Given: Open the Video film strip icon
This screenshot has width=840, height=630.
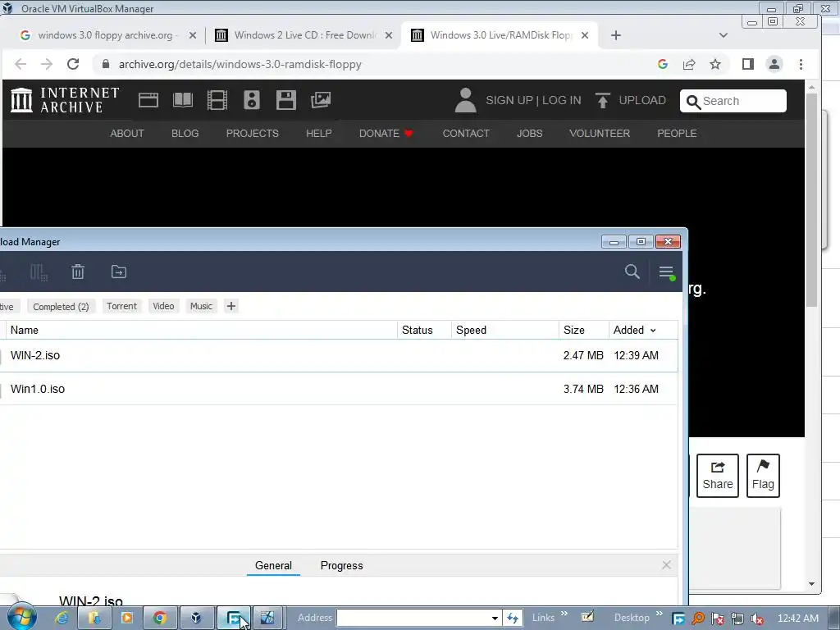Looking at the screenshot, I should pos(217,100).
